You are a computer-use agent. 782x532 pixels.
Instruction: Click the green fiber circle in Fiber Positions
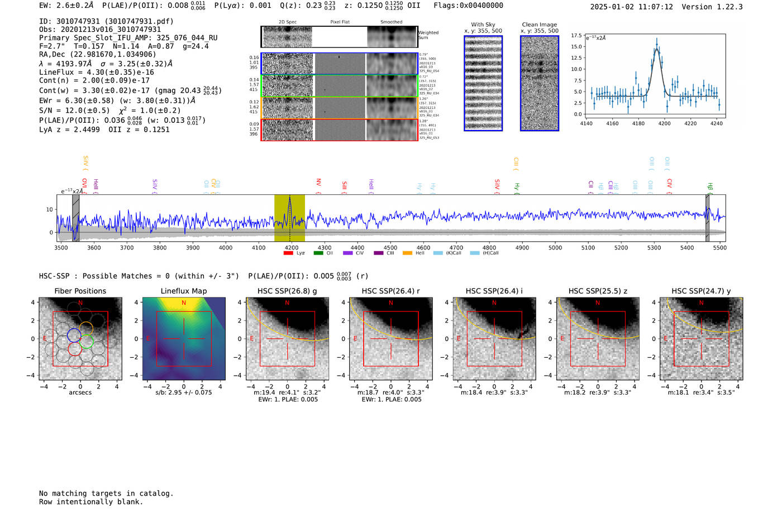(x=86, y=342)
